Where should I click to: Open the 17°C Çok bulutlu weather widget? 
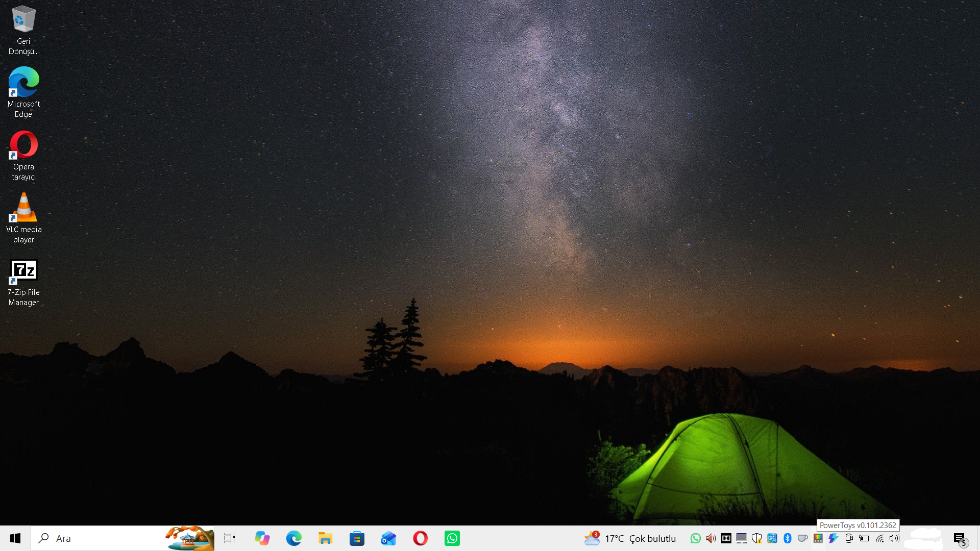point(630,538)
